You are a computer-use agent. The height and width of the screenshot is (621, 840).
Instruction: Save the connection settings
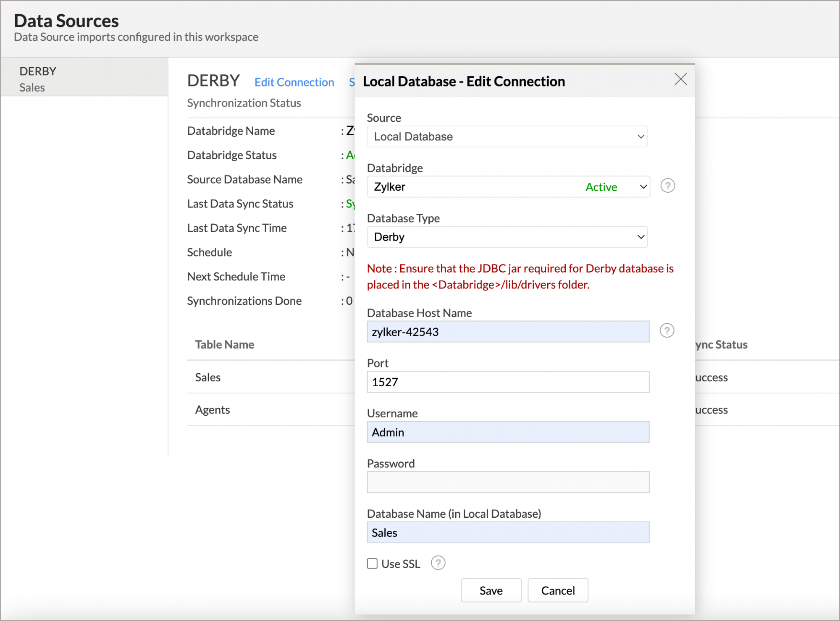pyautogui.click(x=491, y=590)
